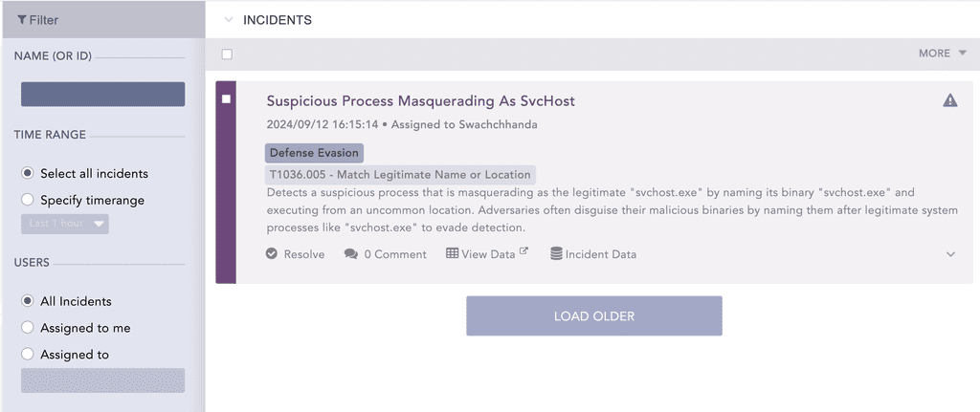
Task: Open the MORE dropdown menu
Action: pos(943,54)
